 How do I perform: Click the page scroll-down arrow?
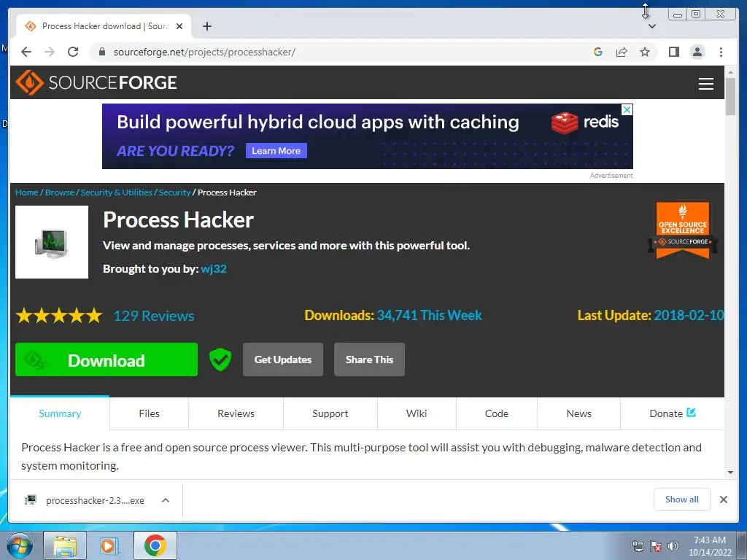(x=730, y=472)
